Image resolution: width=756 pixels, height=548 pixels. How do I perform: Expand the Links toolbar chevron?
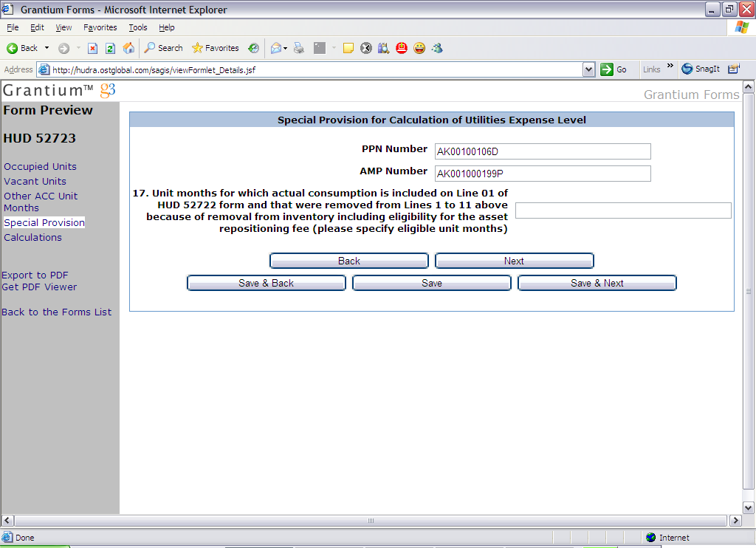click(x=670, y=66)
